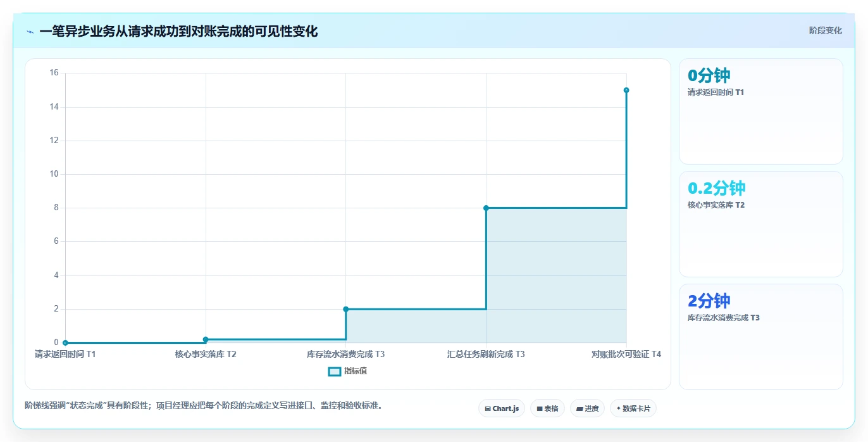
Task: Click the y-axis value 8
Action: click(56, 208)
